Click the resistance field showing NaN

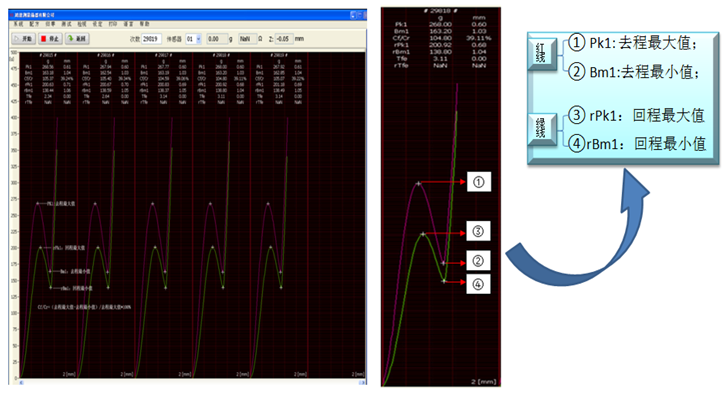[x=247, y=39]
